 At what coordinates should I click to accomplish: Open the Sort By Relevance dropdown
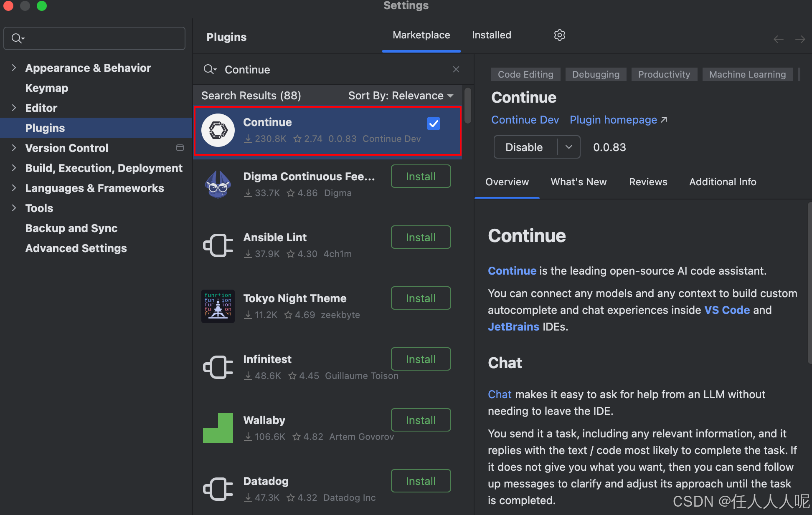click(401, 96)
